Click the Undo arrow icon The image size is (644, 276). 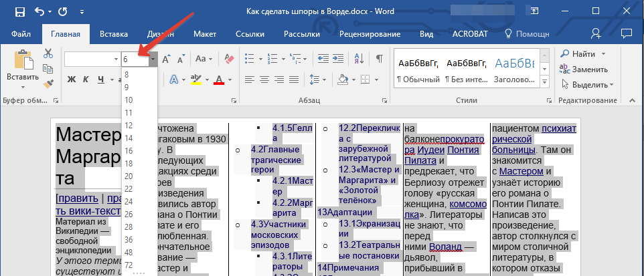click(39, 12)
